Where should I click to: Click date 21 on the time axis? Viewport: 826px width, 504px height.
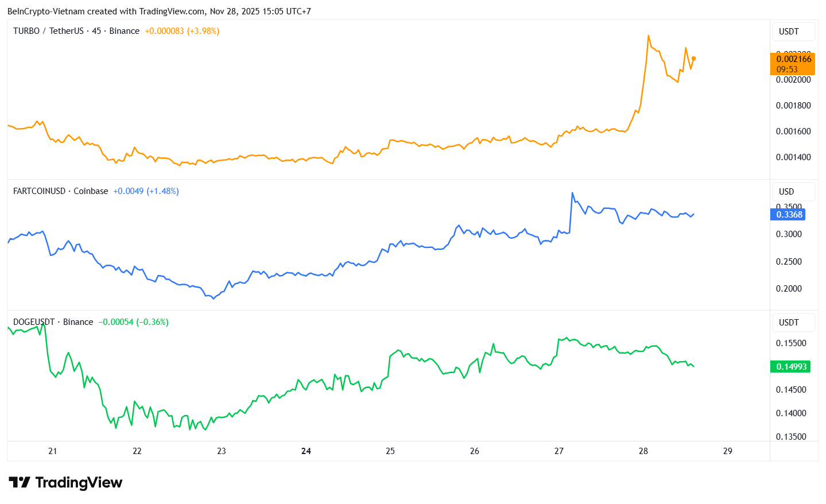[x=53, y=451]
